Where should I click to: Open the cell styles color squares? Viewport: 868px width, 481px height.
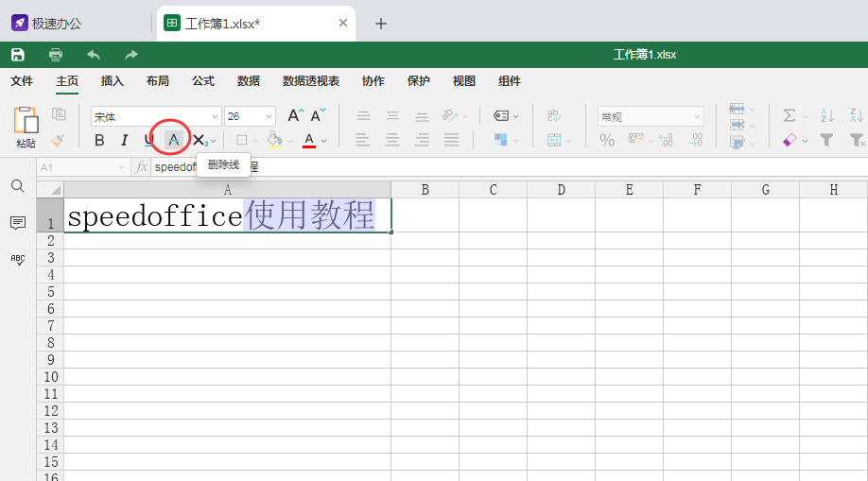[501, 140]
